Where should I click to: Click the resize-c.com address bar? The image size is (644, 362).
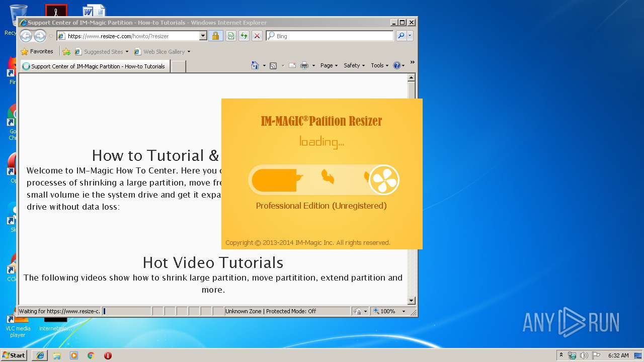128,36
